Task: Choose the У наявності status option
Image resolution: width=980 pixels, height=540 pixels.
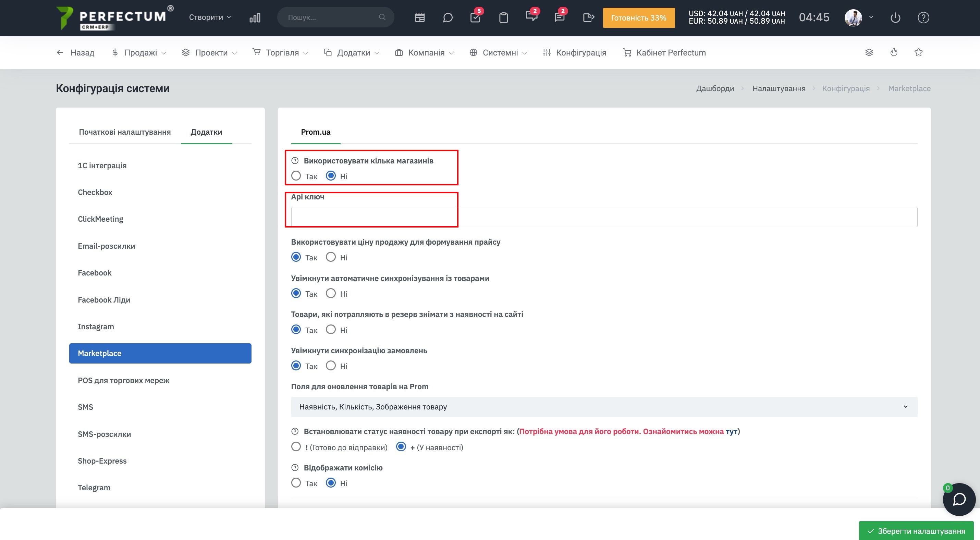Action: [401, 446]
